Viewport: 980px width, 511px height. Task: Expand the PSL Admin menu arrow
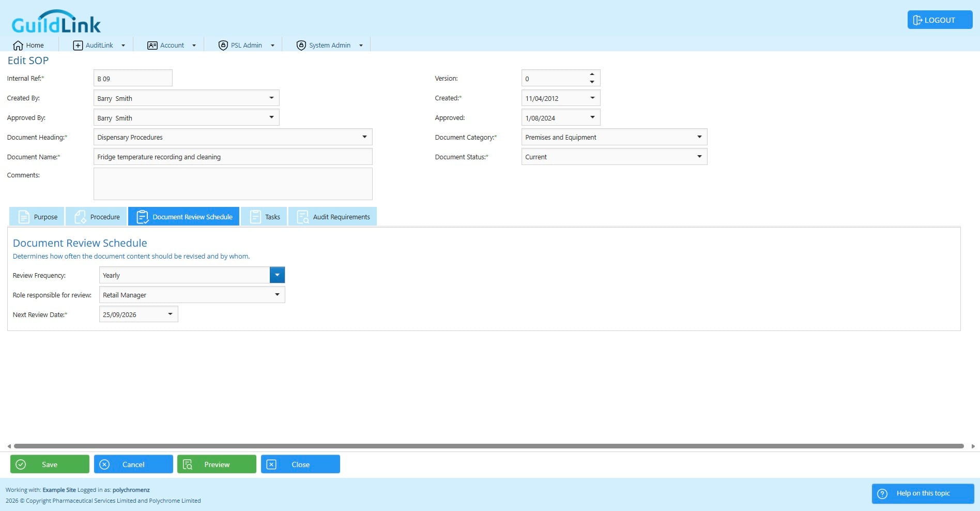tap(272, 46)
